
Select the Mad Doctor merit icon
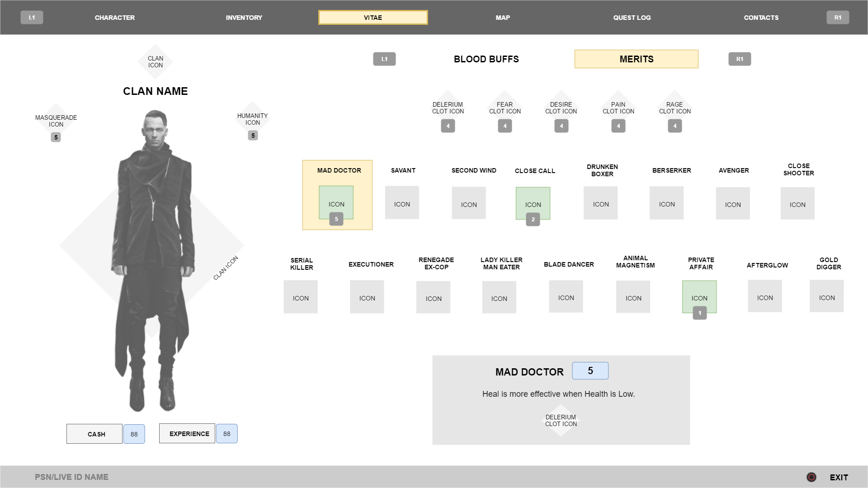(336, 202)
